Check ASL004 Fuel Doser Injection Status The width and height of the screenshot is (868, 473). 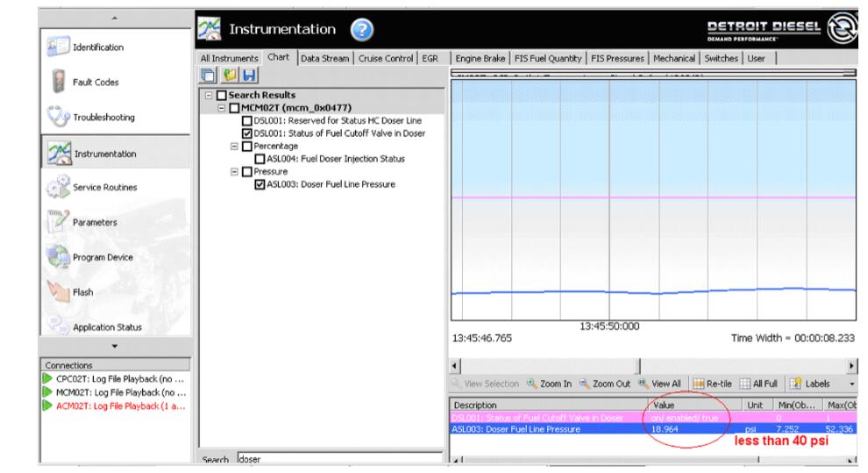260,159
